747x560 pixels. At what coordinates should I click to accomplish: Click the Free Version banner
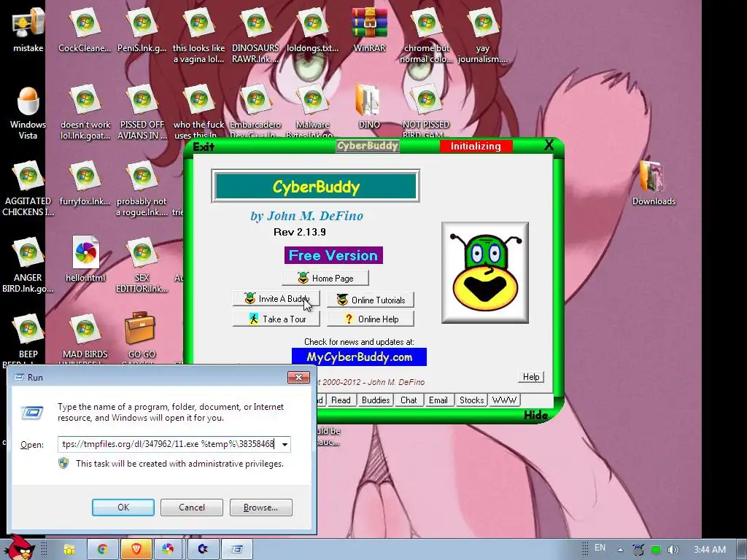333,255
